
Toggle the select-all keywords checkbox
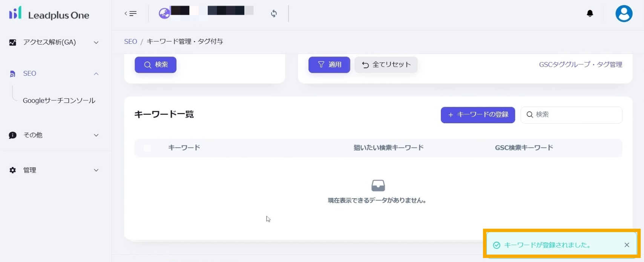tap(147, 148)
